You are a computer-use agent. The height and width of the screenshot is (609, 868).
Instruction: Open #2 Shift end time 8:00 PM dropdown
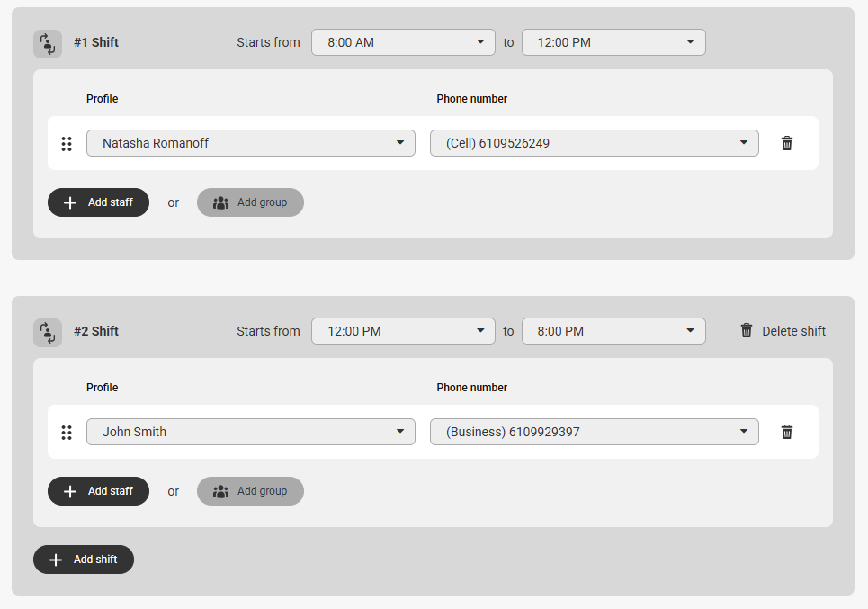tap(613, 331)
